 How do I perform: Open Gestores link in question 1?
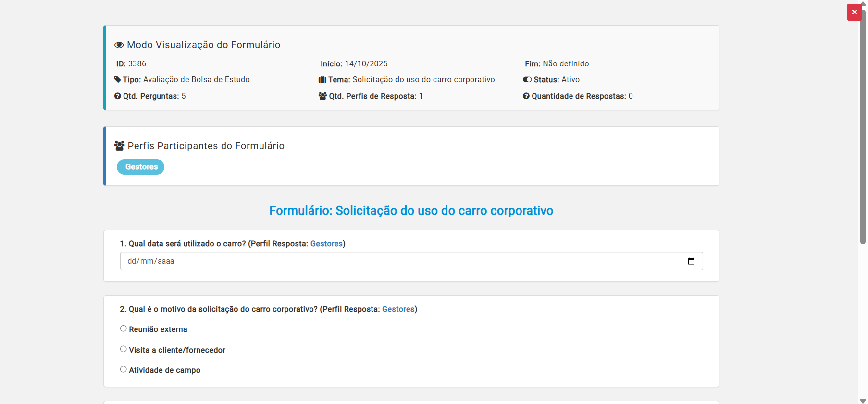[326, 244]
